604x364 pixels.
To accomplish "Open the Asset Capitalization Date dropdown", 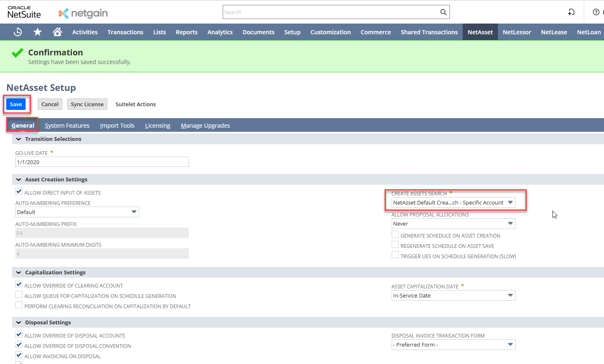I will pos(453,295).
